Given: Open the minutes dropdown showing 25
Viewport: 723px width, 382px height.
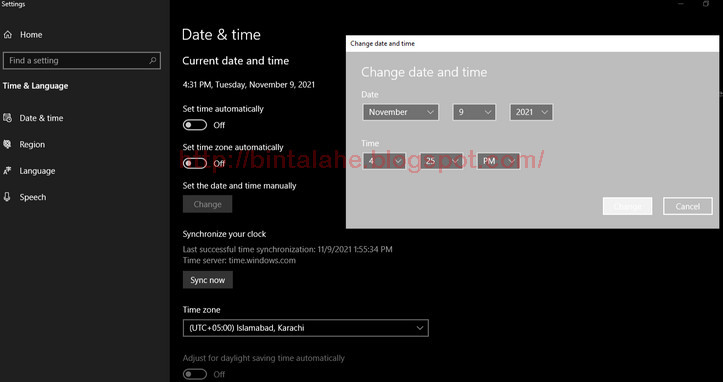Looking at the screenshot, I should pos(442,161).
